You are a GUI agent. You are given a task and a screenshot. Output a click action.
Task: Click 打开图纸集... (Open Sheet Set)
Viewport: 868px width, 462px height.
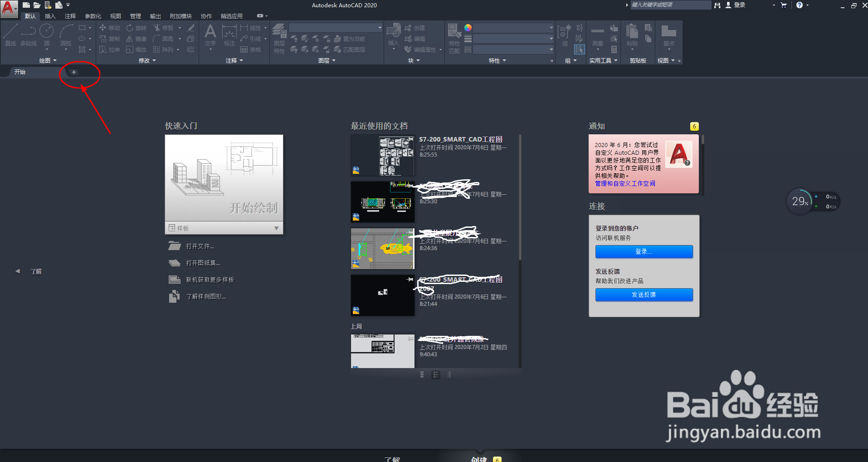(203, 263)
